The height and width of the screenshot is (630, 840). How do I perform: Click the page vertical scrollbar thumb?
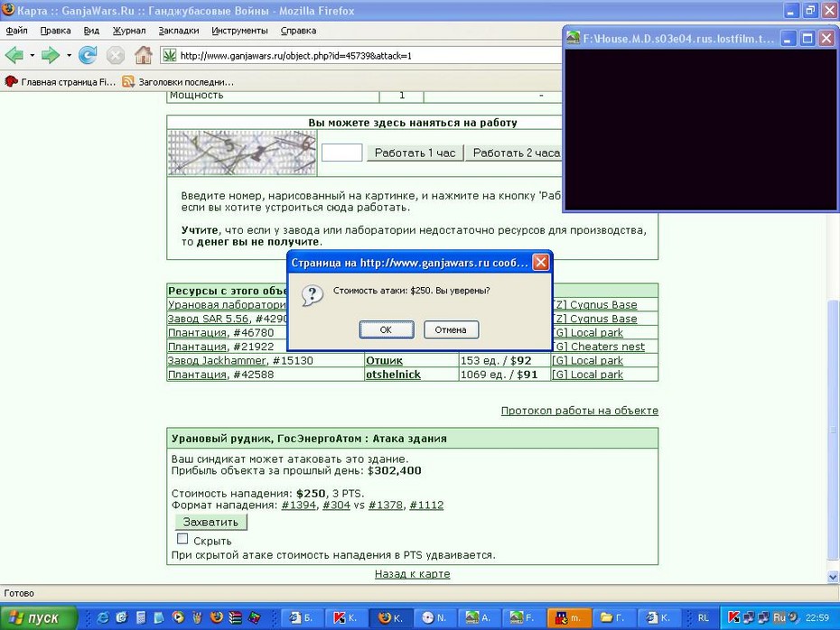pos(833,430)
